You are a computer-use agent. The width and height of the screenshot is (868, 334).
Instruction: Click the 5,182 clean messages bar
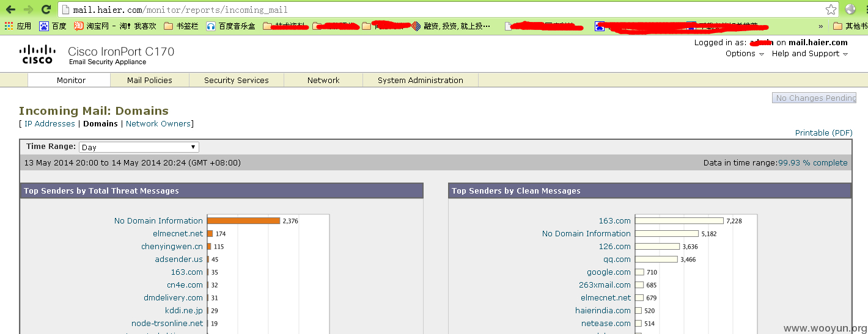pyautogui.click(x=667, y=233)
